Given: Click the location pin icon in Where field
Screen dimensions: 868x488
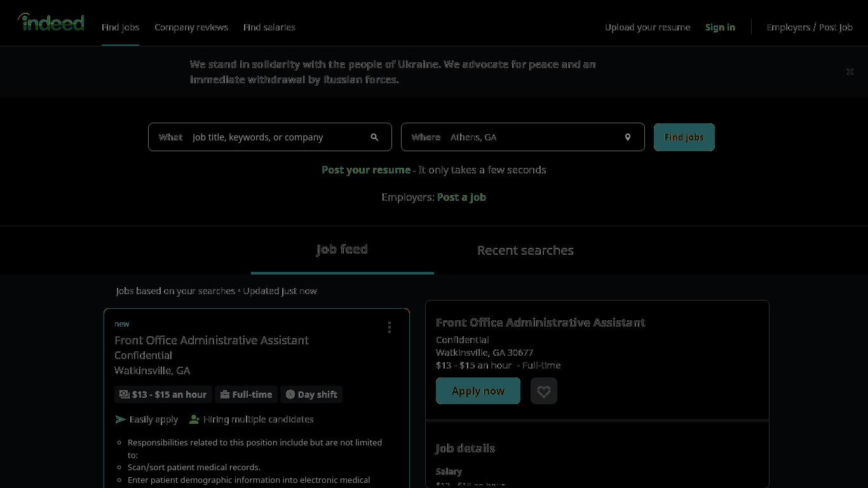Looking at the screenshot, I should point(627,137).
